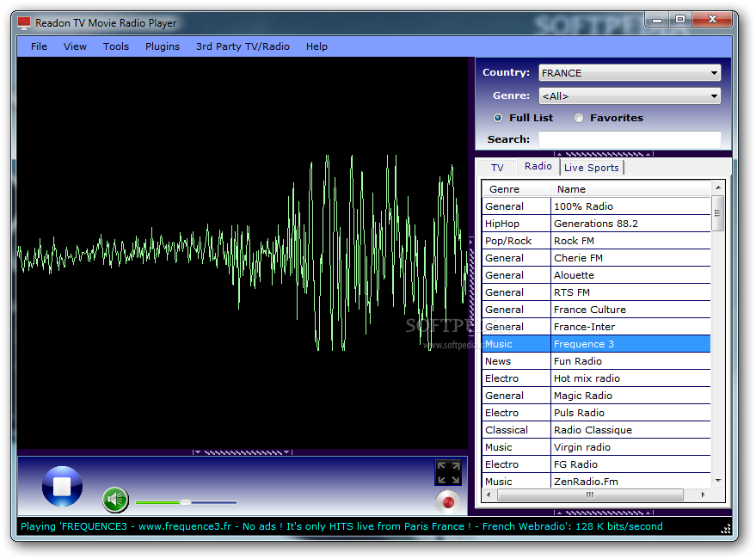756x559 pixels.
Task: Click the HipHop genre cell
Action: [516, 224]
